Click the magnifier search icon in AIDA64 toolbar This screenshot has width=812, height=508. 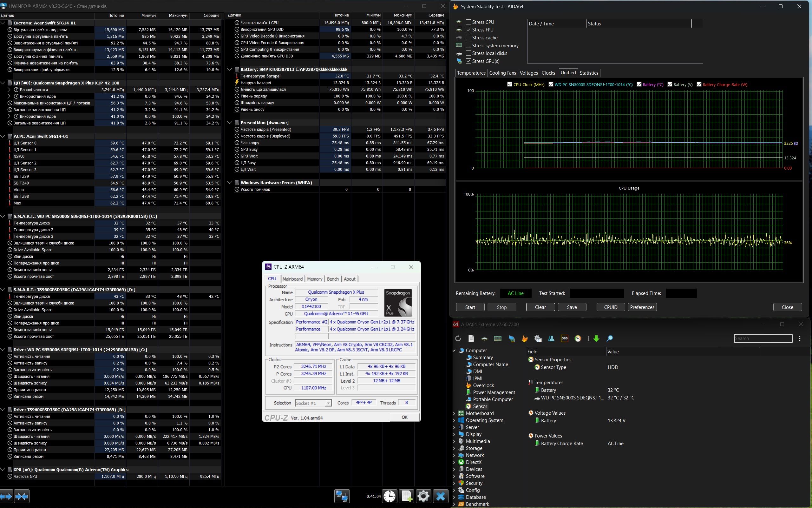click(610, 338)
